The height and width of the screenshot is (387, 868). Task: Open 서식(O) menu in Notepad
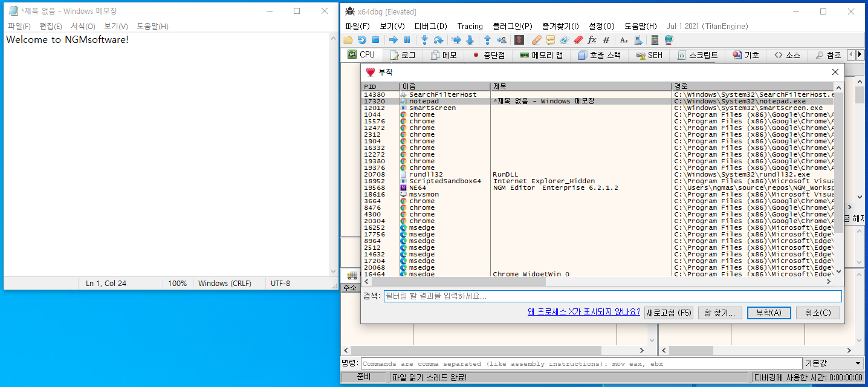tap(83, 26)
